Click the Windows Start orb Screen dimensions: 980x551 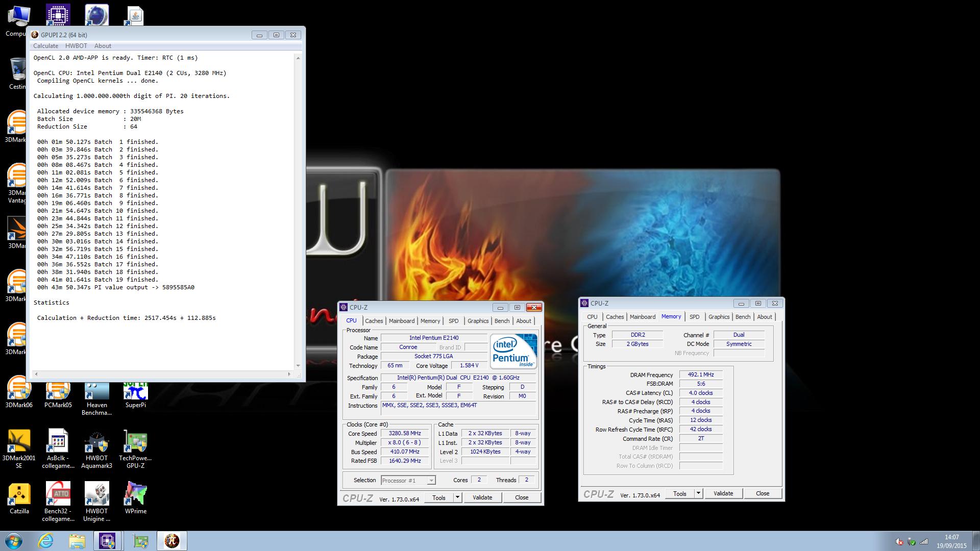14,541
